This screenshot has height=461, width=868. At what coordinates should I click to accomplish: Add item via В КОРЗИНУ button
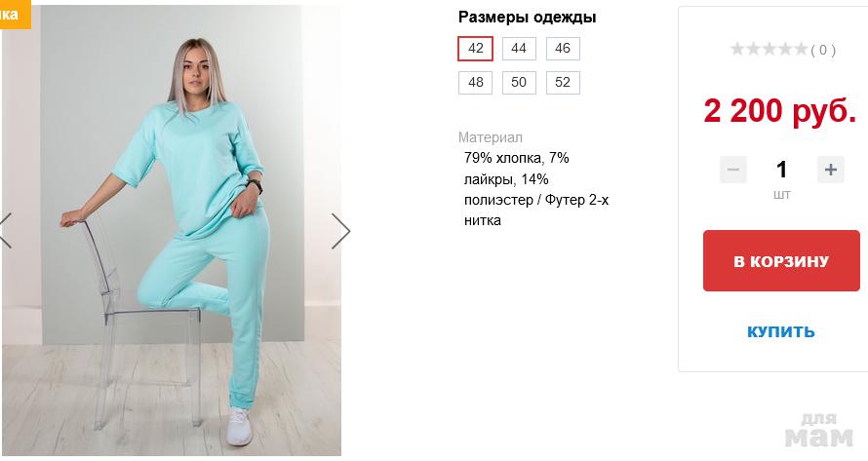tap(781, 260)
